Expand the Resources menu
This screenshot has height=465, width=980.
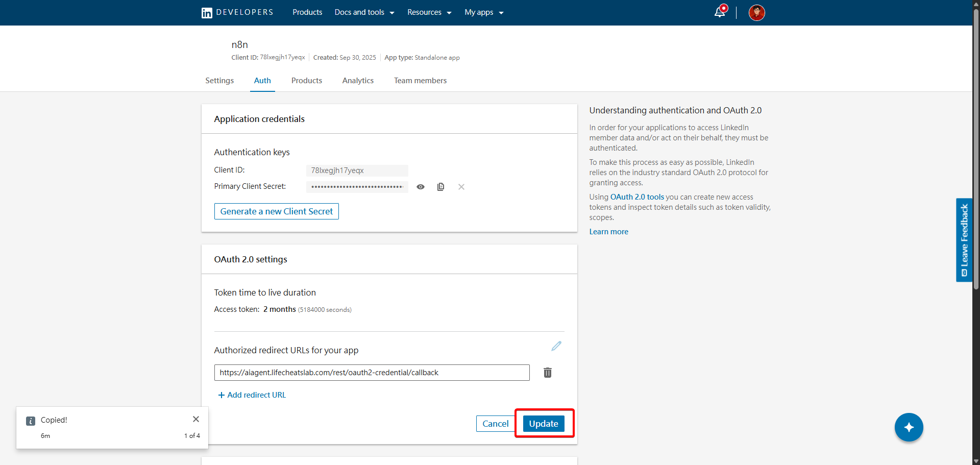pyautogui.click(x=429, y=12)
